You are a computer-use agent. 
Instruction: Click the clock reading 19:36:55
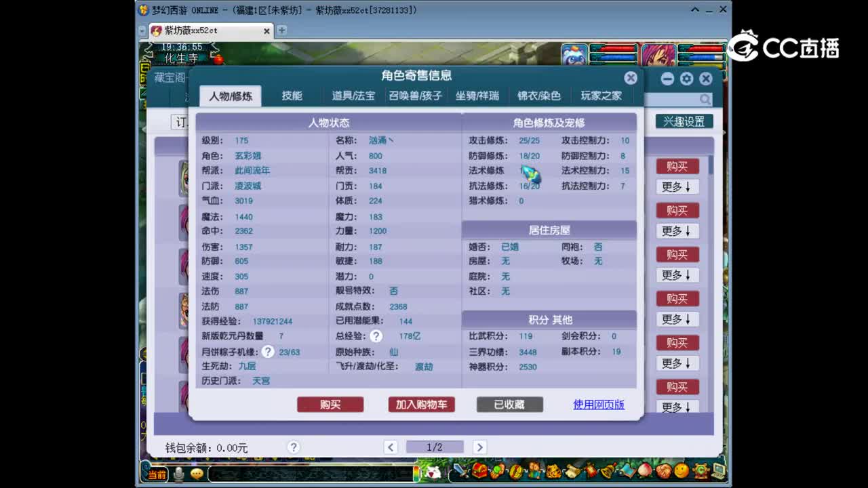point(181,47)
